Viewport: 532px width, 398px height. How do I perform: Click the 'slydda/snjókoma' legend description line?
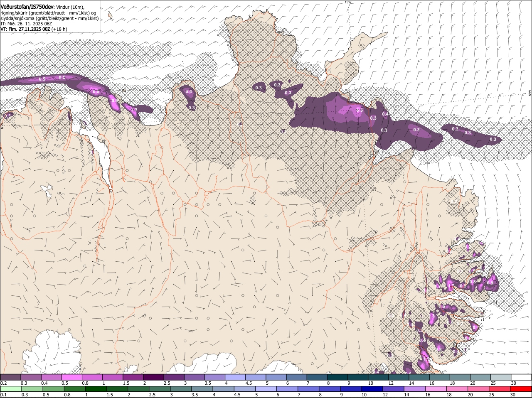click(x=49, y=18)
